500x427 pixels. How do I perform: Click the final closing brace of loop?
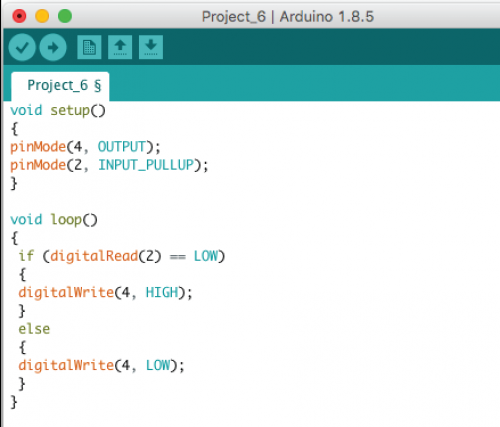(x=14, y=402)
